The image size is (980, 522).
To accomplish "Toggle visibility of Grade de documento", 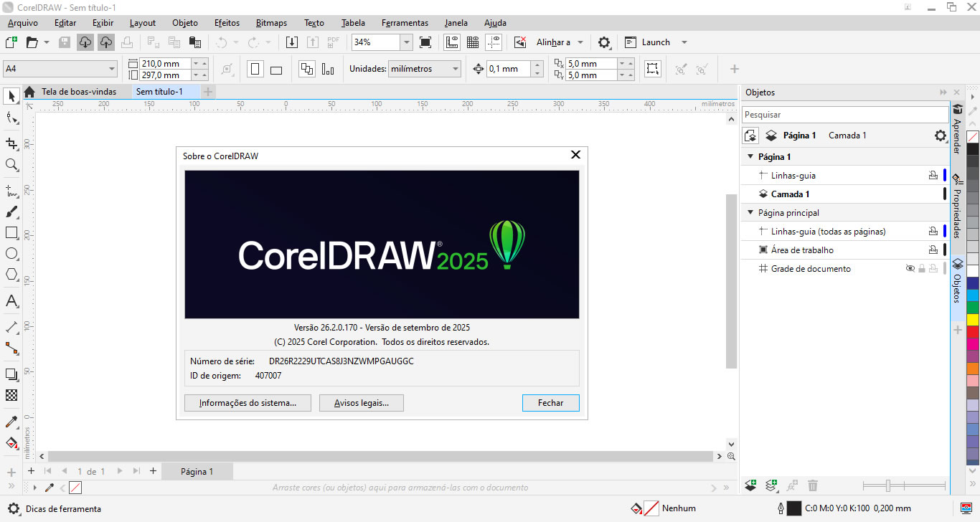I will pyautogui.click(x=910, y=269).
